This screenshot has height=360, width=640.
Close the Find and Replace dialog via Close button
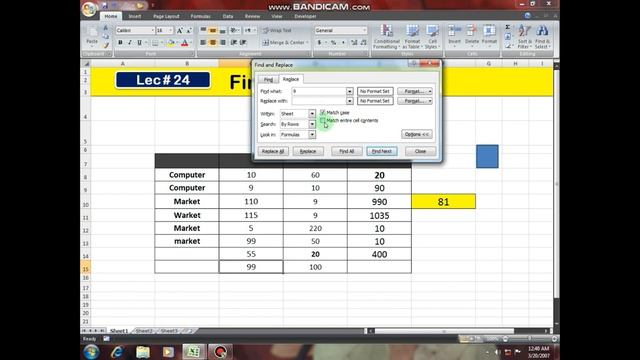tap(420, 151)
